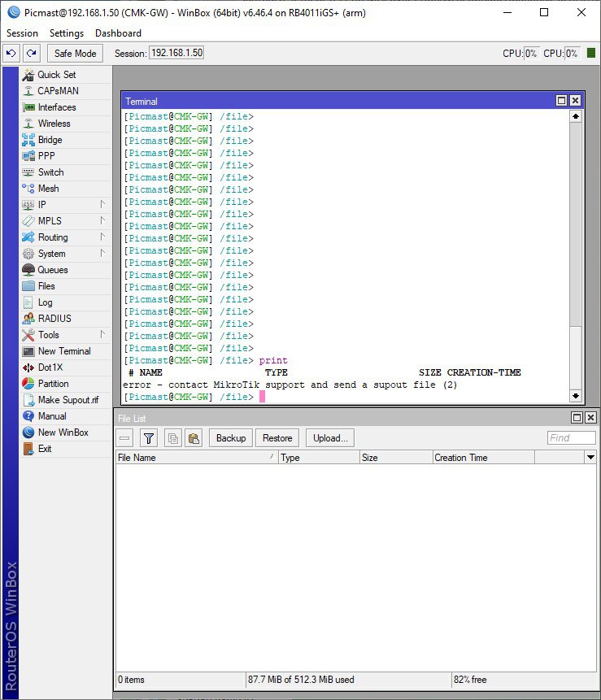The image size is (601, 700).
Task: Maximize the Terminal window
Action: click(562, 101)
